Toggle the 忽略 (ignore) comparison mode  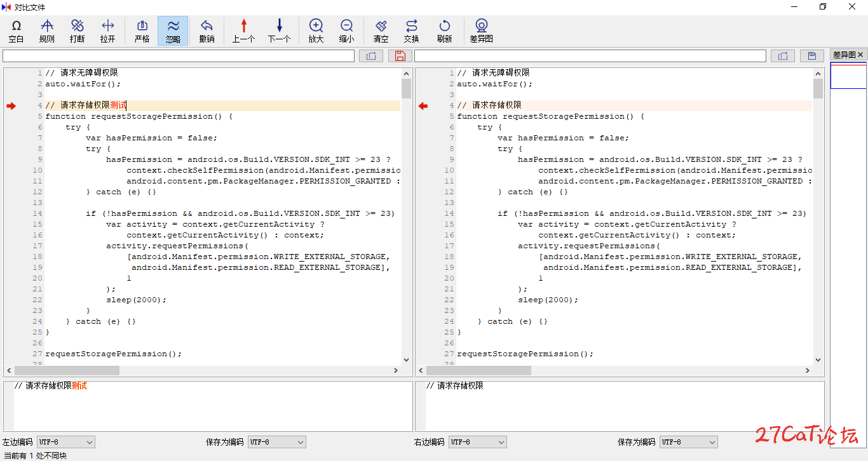[x=173, y=30]
